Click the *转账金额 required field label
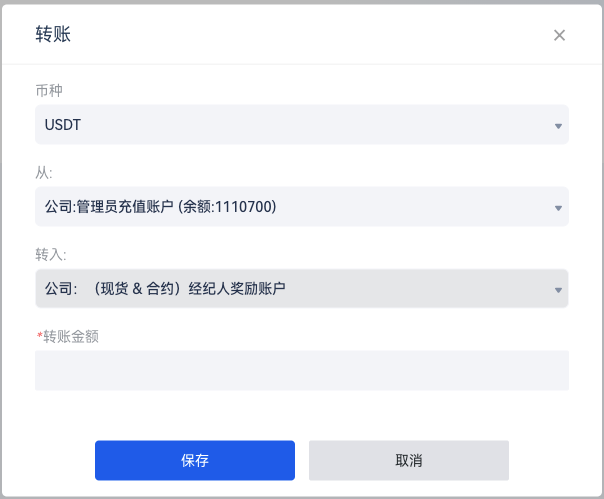 click(68, 336)
